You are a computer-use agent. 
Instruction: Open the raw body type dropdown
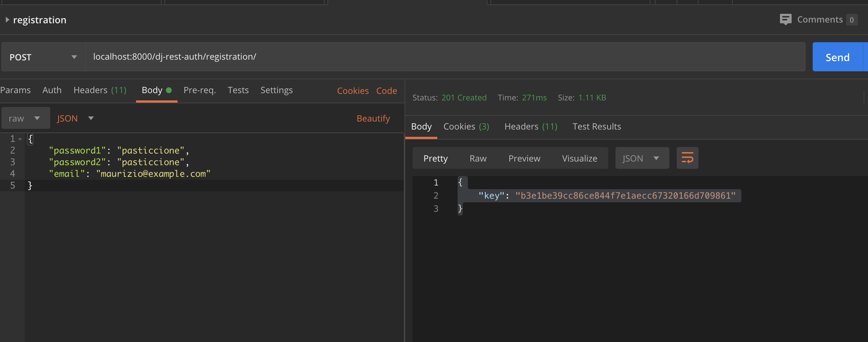click(25, 118)
